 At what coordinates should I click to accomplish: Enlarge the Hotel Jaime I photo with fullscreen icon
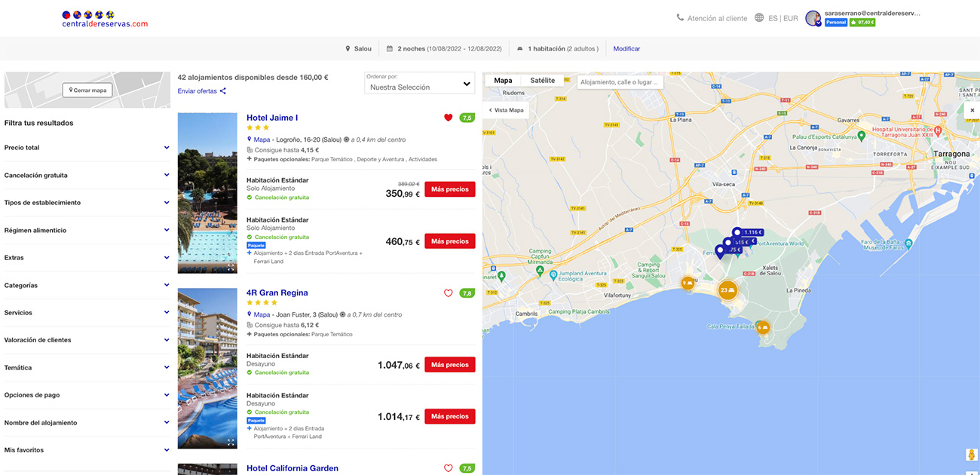231,267
